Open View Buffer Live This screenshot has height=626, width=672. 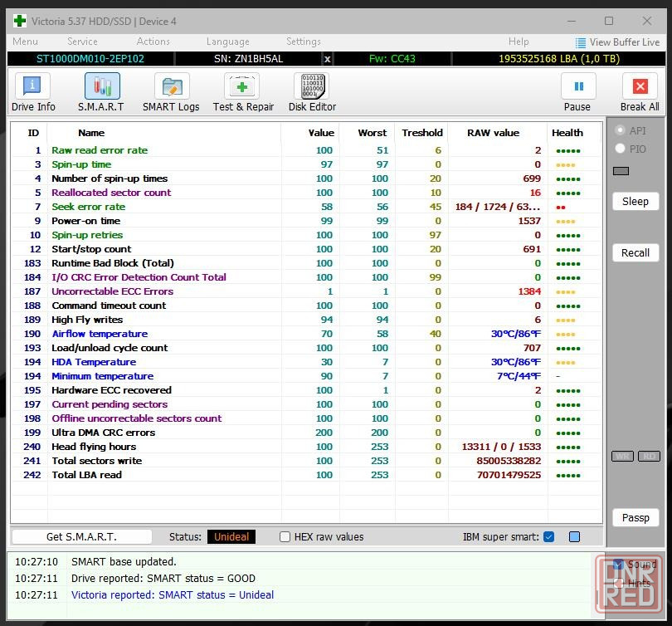[618, 42]
